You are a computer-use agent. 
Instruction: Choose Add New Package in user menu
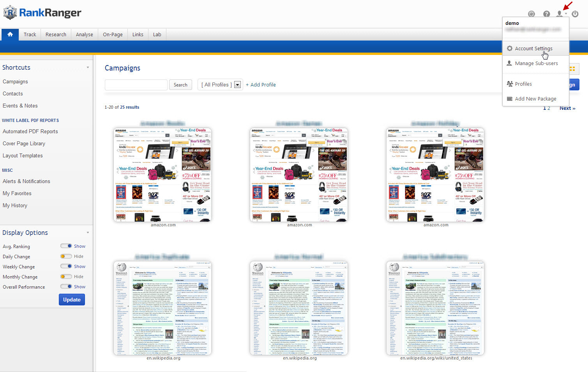coord(536,99)
